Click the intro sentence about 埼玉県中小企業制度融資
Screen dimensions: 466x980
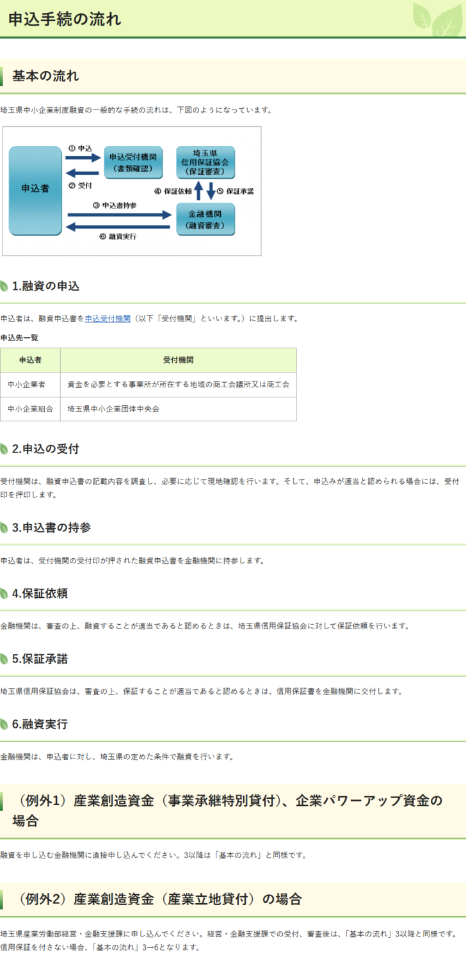[x=136, y=110]
